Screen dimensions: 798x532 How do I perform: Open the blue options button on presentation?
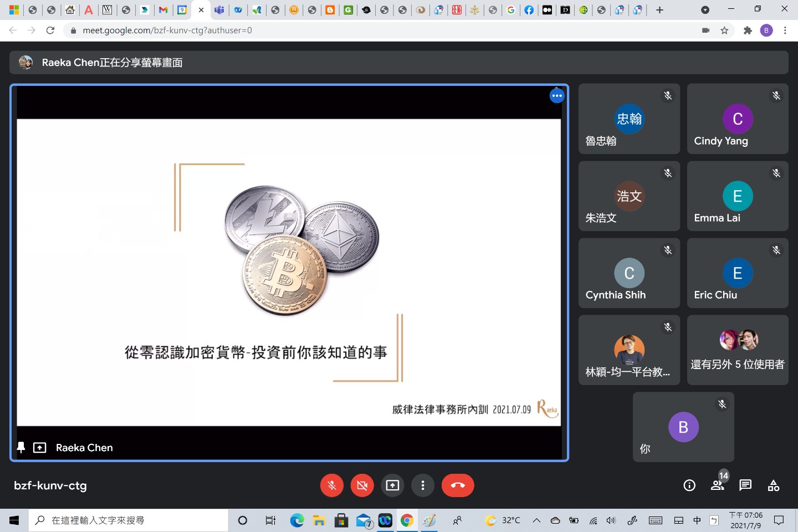[557, 96]
